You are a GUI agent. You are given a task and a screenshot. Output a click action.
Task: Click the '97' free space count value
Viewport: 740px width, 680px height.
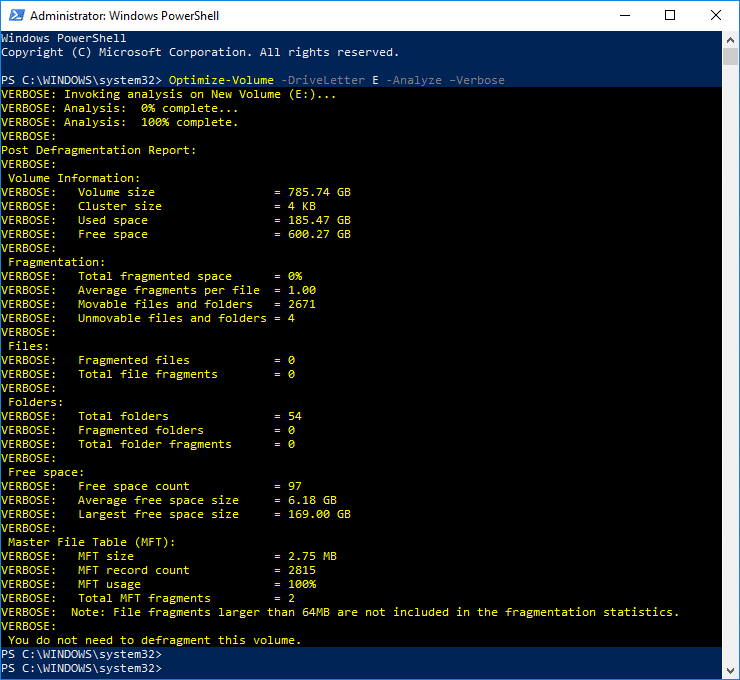click(x=295, y=486)
